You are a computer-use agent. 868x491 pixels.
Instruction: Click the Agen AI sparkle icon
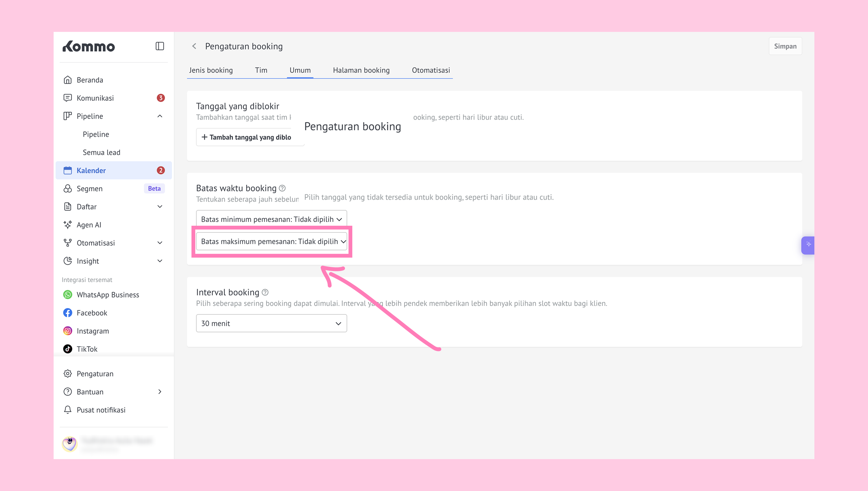(x=68, y=225)
